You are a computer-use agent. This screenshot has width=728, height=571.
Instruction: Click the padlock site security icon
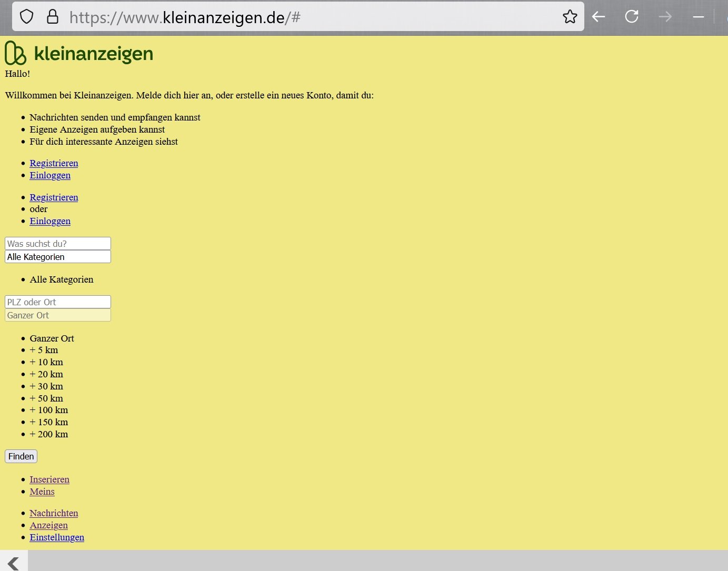coord(53,17)
